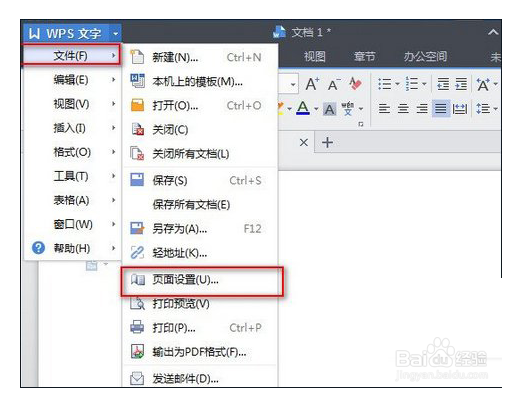Click the Print Preview magnifier icon
The height and width of the screenshot is (393, 516).
point(137,303)
